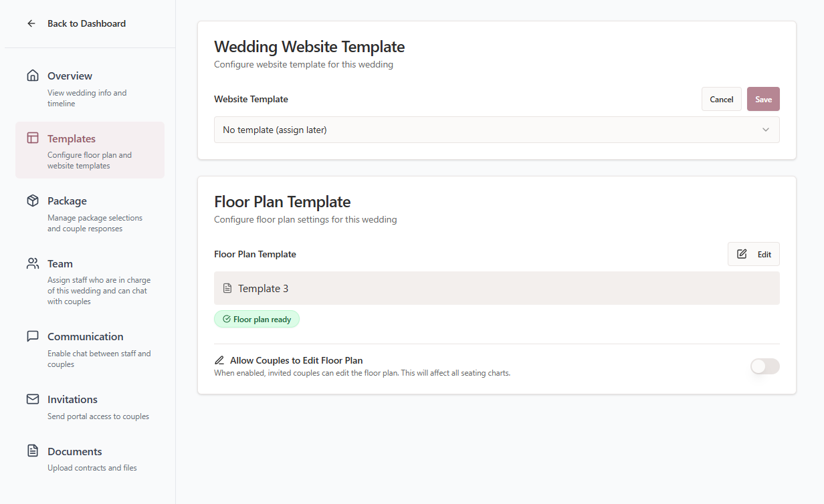The width and height of the screenshot is (824, 504).
Task: Open the Website Template dropdown
Action: coord(496,130)
